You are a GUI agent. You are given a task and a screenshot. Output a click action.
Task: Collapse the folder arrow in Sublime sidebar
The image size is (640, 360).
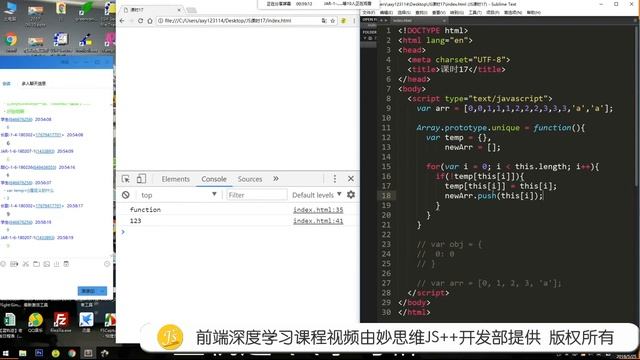[x=365, y=38]
